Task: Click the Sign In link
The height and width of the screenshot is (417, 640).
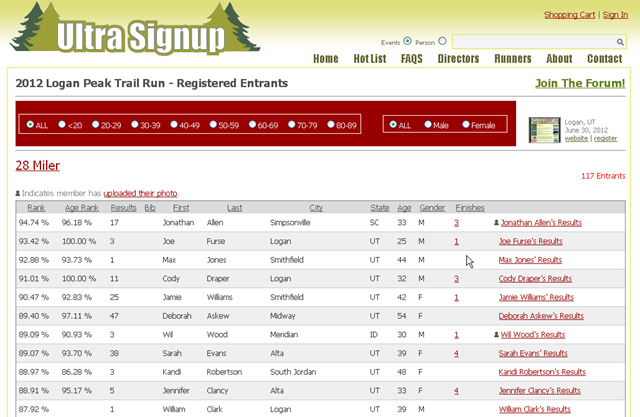Action: 615,15
